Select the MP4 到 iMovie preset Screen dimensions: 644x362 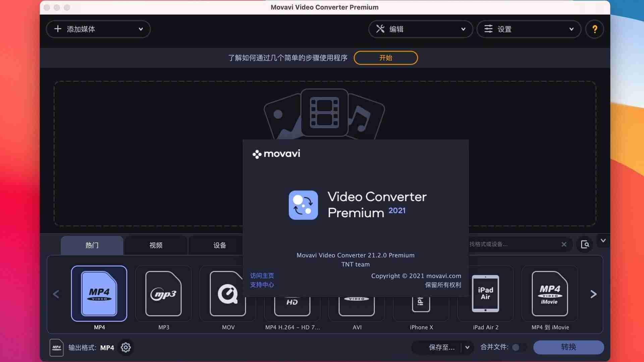pos(550,294)
